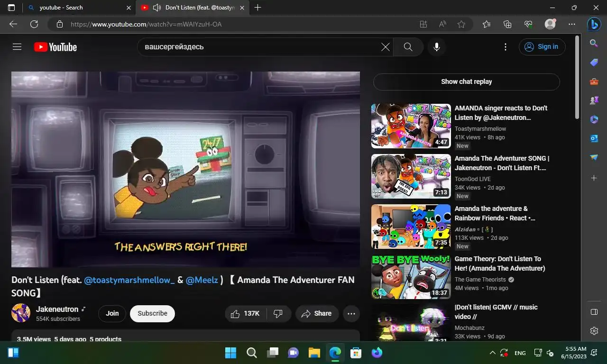
Task: Subscribe to Jakeneutron channel
Action: [152, 313]
